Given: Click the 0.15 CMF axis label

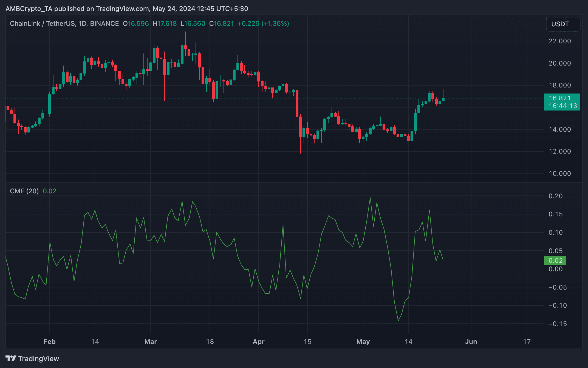Looking at the screenshot, I should pos(556,214).
